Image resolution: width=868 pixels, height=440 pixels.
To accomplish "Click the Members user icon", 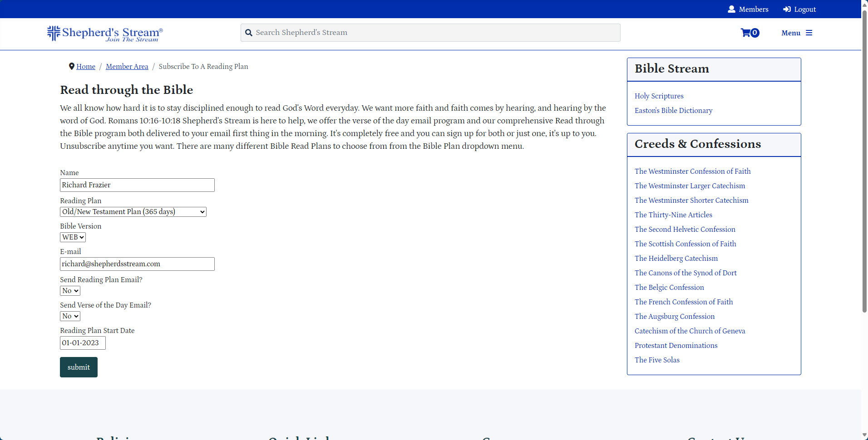I will [x=731, y=9].
